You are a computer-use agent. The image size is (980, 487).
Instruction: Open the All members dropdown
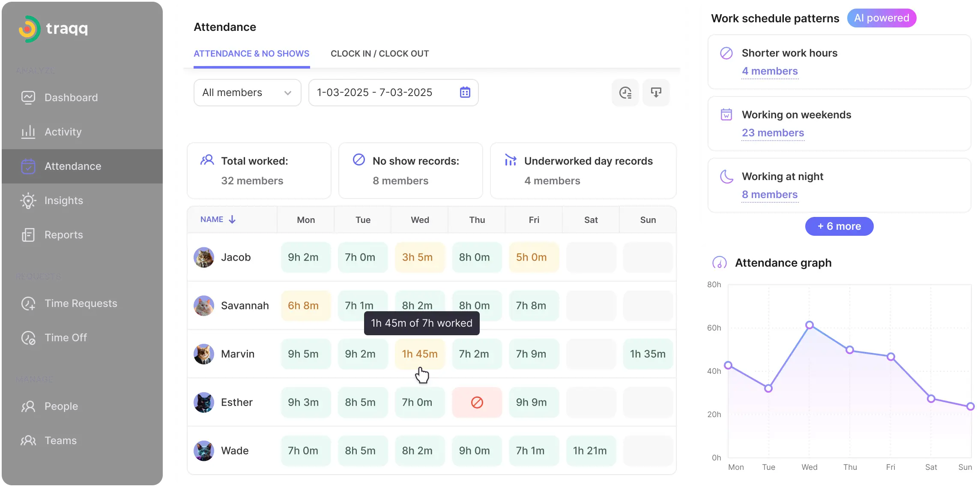pos(247,93)
